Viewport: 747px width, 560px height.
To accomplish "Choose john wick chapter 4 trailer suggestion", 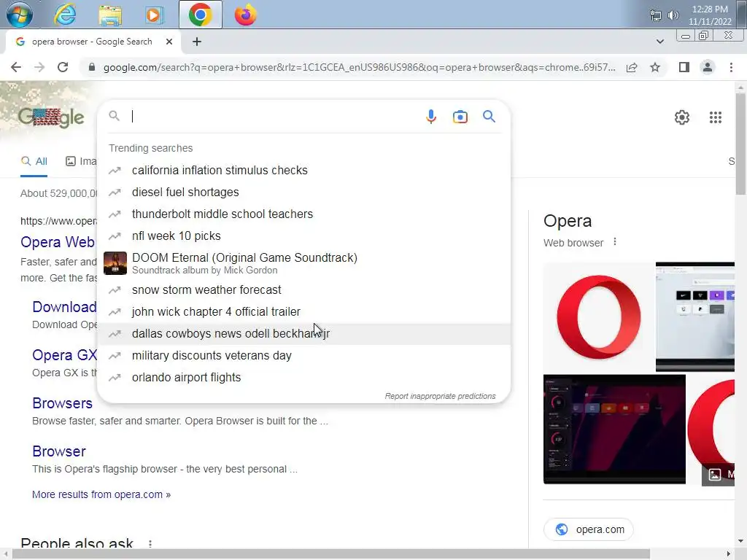I will tap(303, 312).
